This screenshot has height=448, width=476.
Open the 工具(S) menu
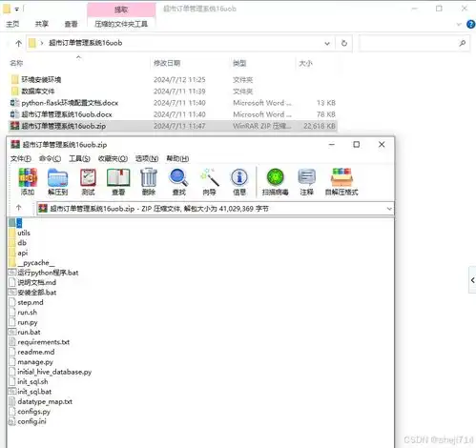(79, 158)
